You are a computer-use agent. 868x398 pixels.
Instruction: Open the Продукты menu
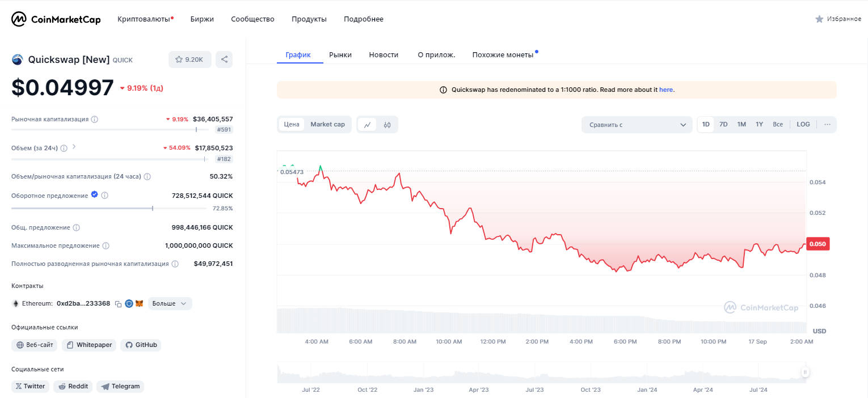point(309,19)
